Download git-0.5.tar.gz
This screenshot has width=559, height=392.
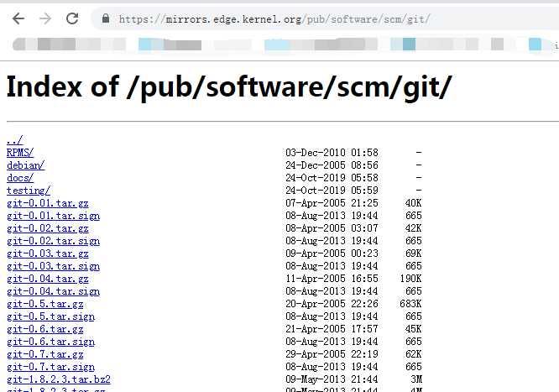pos(45,304)
